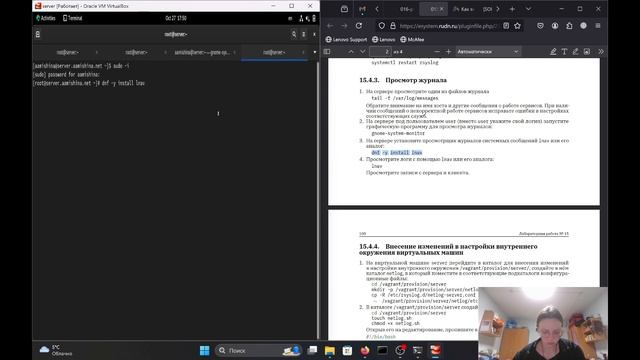Close the active Firefox tab
This screenshot has width=640, height=360.
click(x=441, y=9)
